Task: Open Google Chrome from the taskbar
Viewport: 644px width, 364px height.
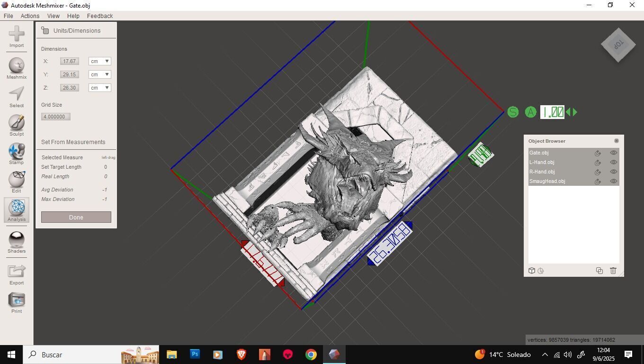Action: coord(311,355)
